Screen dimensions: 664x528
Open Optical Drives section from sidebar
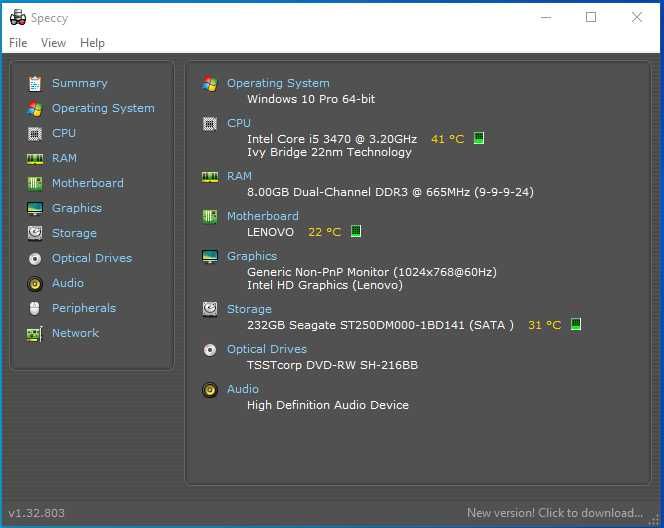tap(92, 258)
